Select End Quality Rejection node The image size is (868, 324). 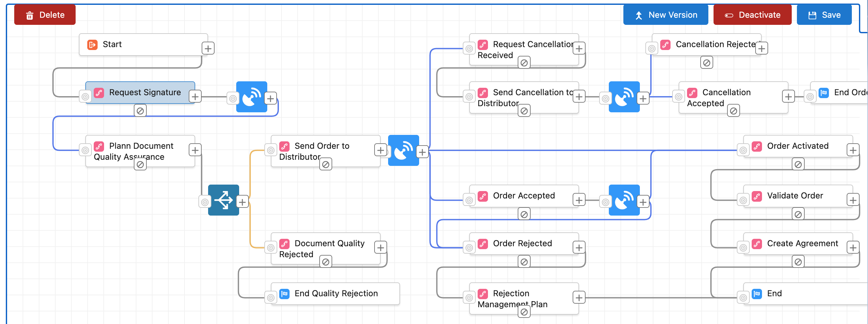(x=335, y=293)
